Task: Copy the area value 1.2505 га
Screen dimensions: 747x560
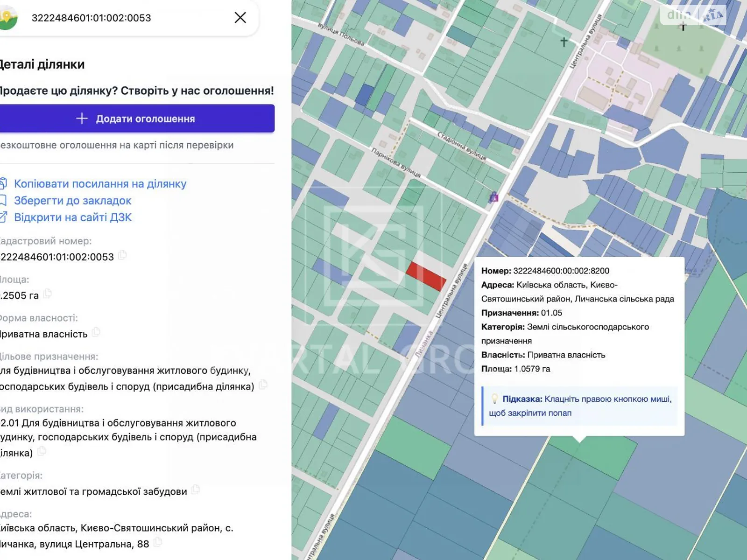Action: click(47, 294)
